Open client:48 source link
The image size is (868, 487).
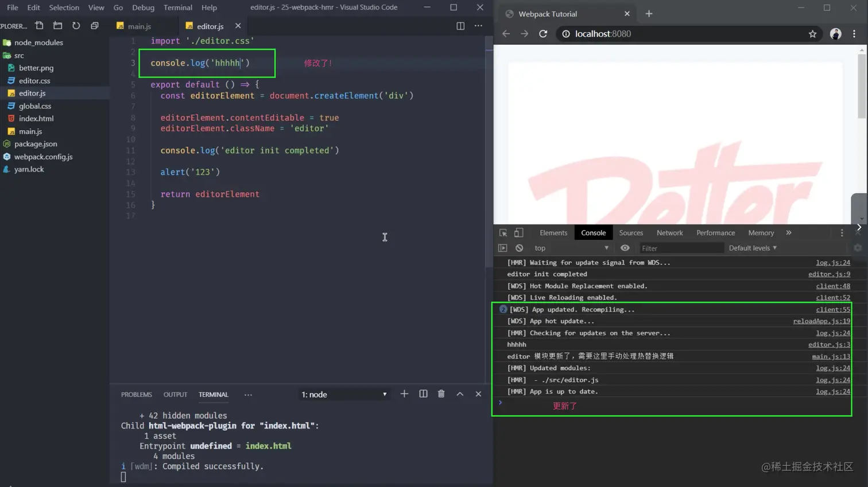(833, 286)
